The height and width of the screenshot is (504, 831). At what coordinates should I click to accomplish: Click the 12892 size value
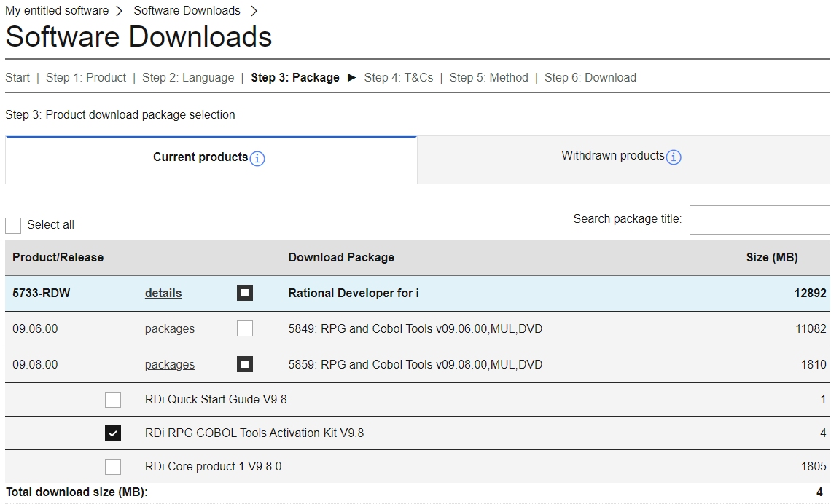(811, 294)
